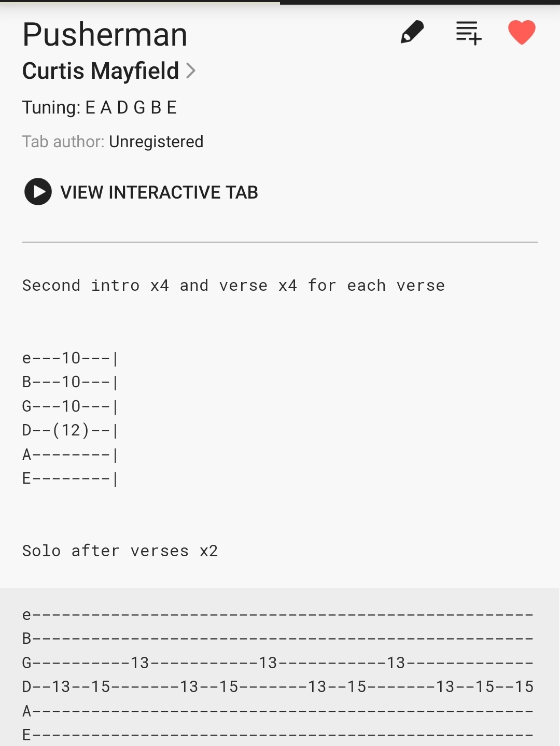Click the loading progress bar at top
Viewport: 560px width, 746px height.
click(x=140, y=2)
